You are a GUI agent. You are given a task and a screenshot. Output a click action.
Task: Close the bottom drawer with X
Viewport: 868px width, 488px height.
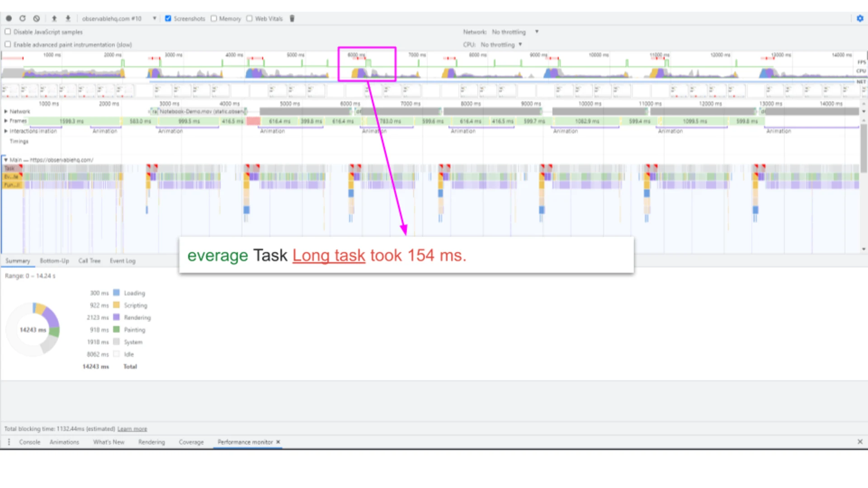[860, 442]
